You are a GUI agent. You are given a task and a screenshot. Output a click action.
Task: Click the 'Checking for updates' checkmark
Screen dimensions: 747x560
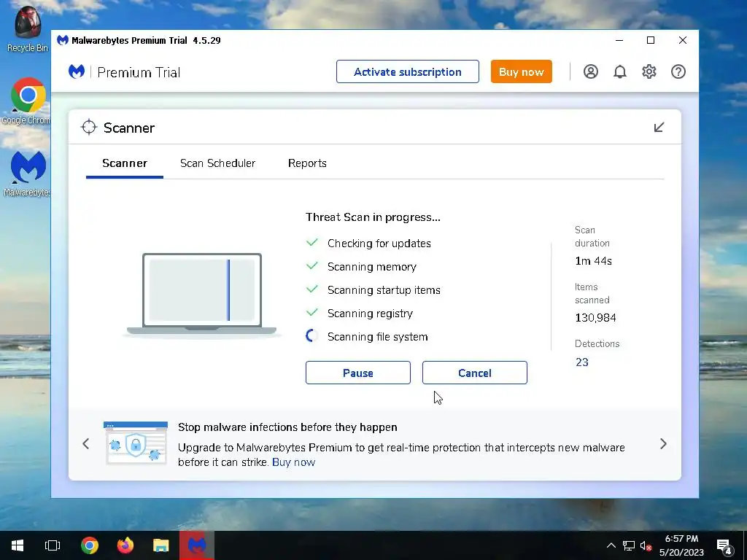click(x=312, y=242)
